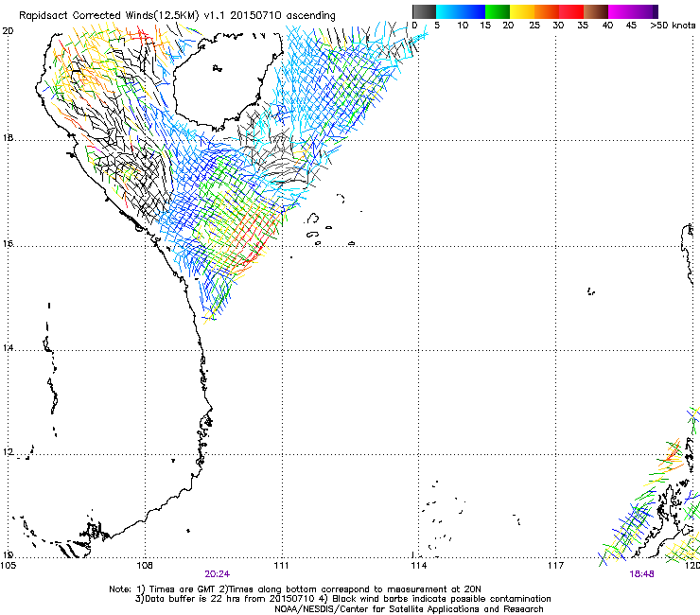Click the orange 25-30 knots color swatch
Viewport: 700px width, 615px height.
coord(547,11)
